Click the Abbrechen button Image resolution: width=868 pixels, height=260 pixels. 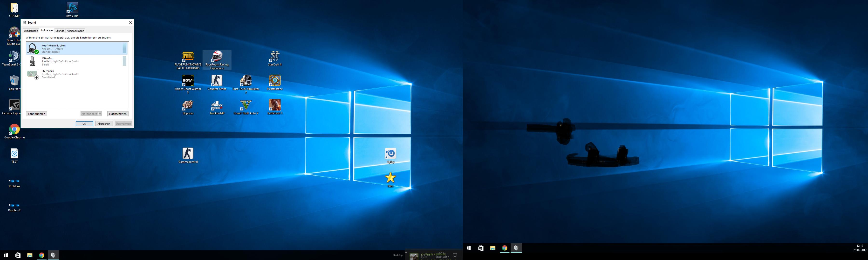[104, 123]
